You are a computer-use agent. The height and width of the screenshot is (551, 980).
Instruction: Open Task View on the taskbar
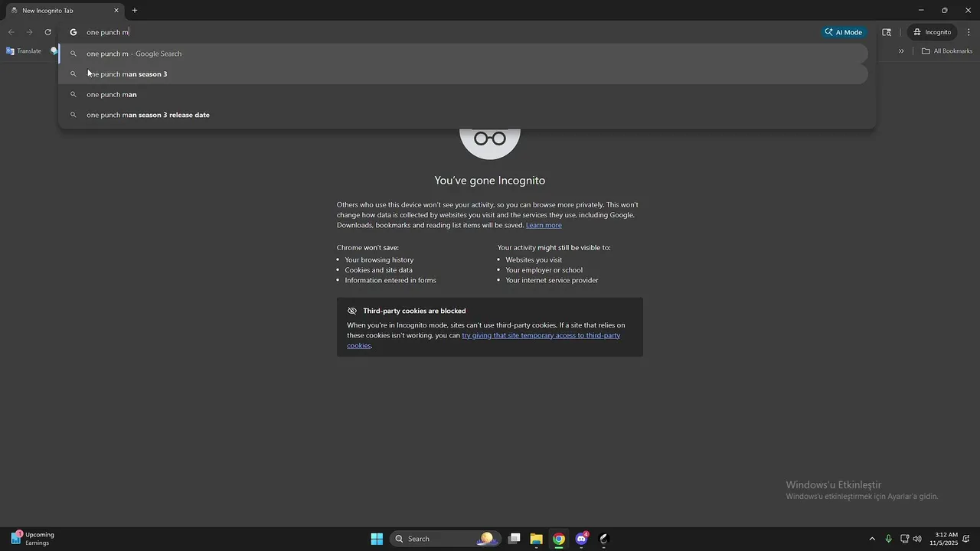[514, 539]
